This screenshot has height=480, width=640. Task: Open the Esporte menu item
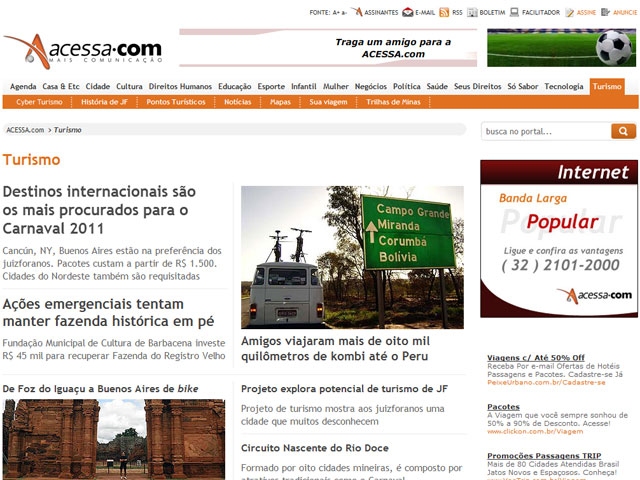(x=271, y=87)
